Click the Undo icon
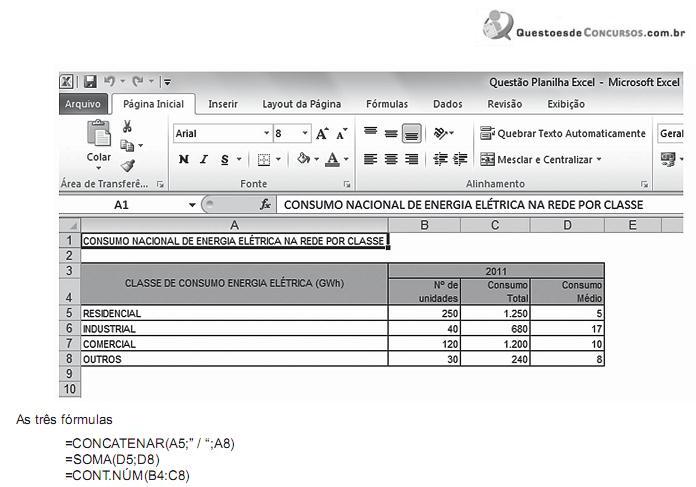 coord(110,81)
